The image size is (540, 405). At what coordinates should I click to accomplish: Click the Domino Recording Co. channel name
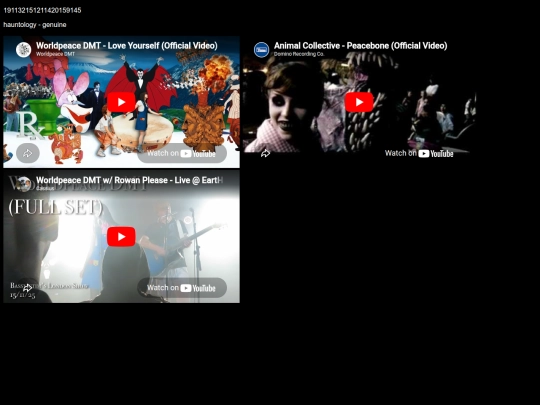(299, 54)
